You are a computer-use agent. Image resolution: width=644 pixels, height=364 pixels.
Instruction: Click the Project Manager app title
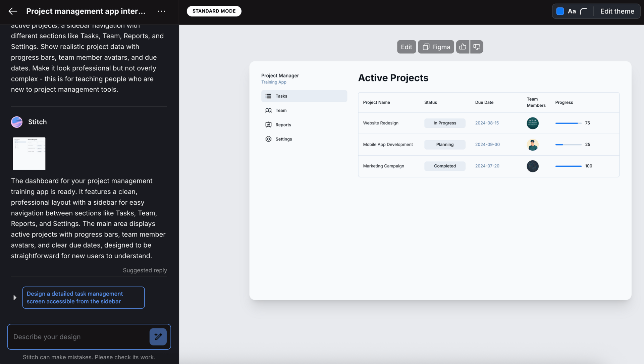point(280,75)
